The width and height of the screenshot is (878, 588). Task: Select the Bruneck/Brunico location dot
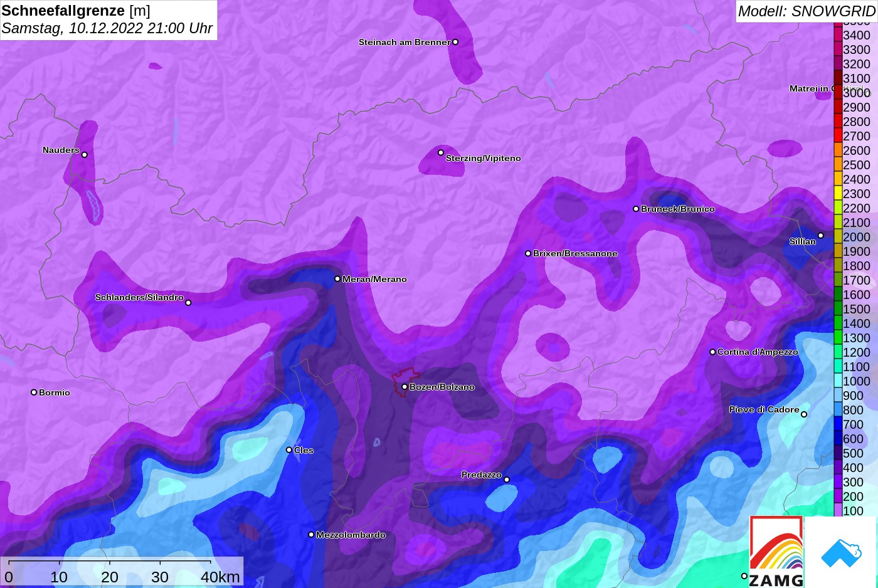(636, 209)
